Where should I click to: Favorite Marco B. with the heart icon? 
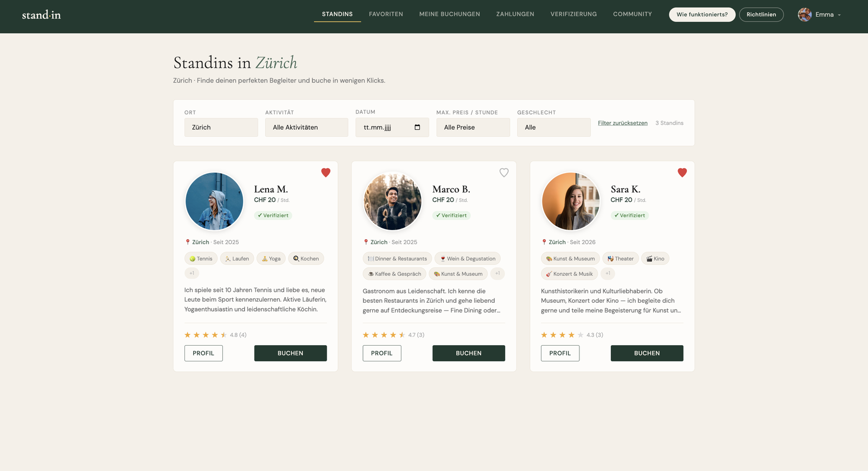(504, 173)
